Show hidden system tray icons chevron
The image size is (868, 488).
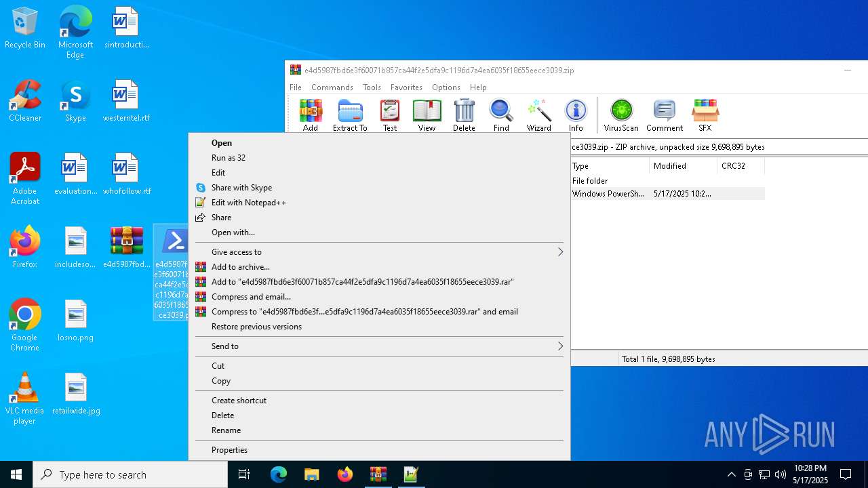pos(731,474)
